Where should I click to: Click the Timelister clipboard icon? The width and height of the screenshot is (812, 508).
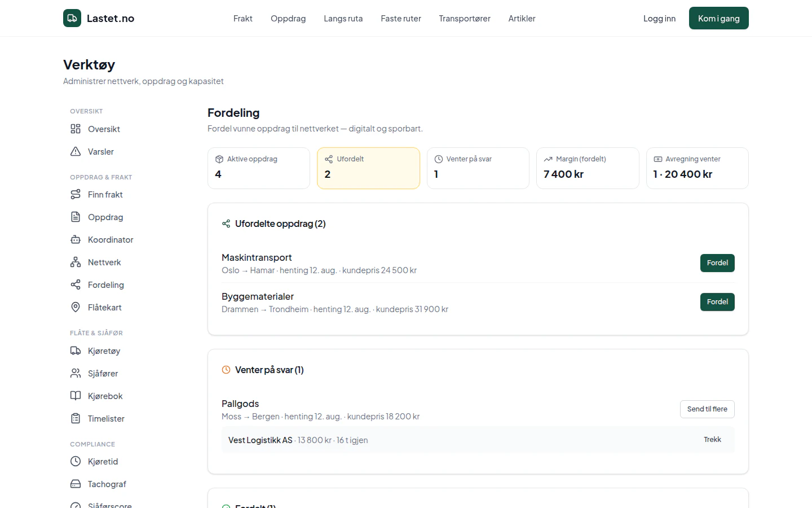76,418
